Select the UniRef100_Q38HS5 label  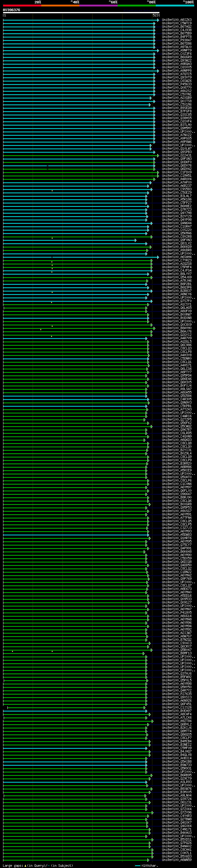177,118
